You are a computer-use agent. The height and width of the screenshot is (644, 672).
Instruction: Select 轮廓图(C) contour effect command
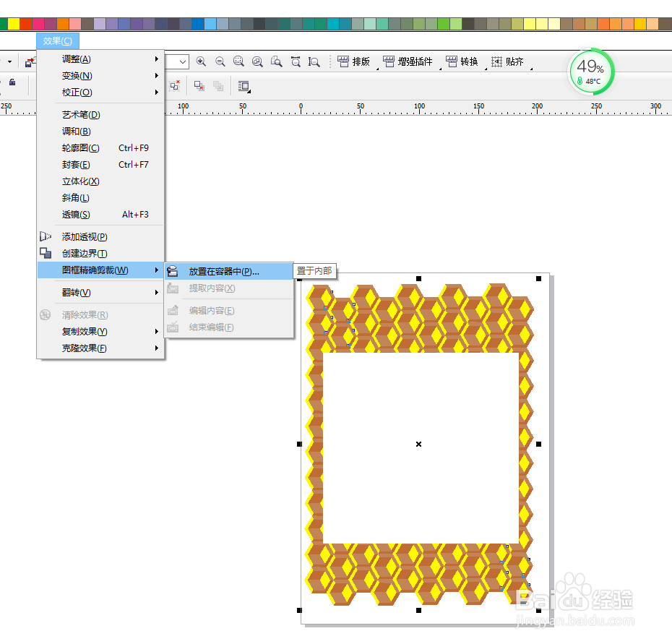click(79, 147)
